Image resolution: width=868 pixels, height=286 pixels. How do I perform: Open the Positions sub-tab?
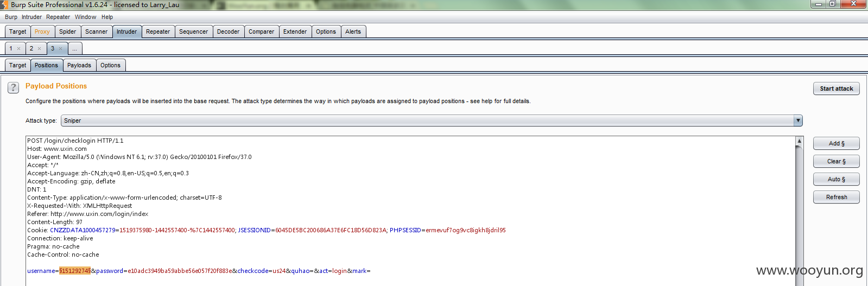click(x=47, y=65)
